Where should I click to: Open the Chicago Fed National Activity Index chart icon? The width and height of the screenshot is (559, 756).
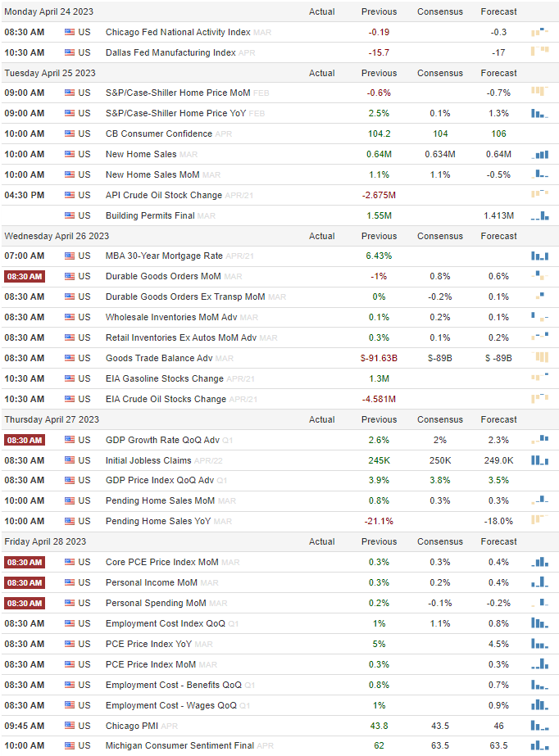539,32
